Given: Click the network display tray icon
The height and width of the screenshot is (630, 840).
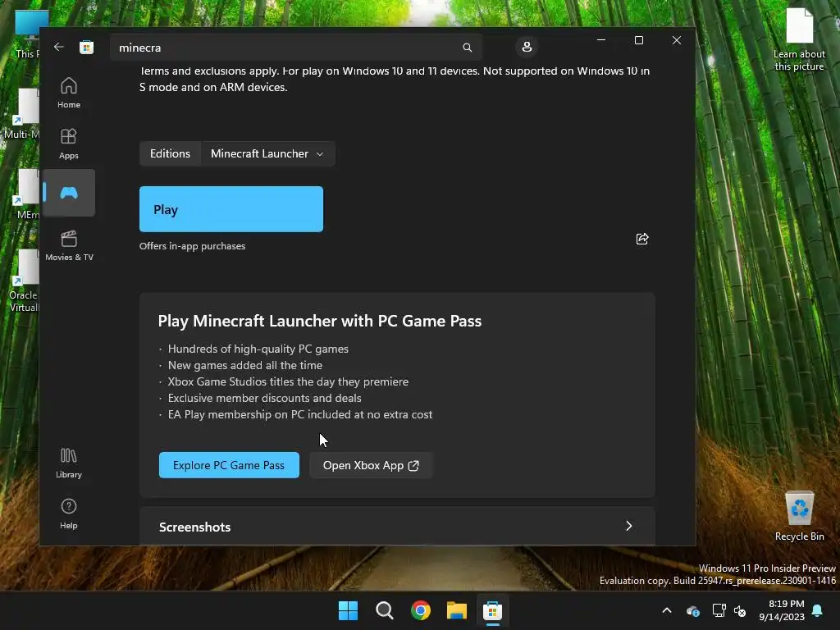Looking at the screenshot, I should coord(719,610).
